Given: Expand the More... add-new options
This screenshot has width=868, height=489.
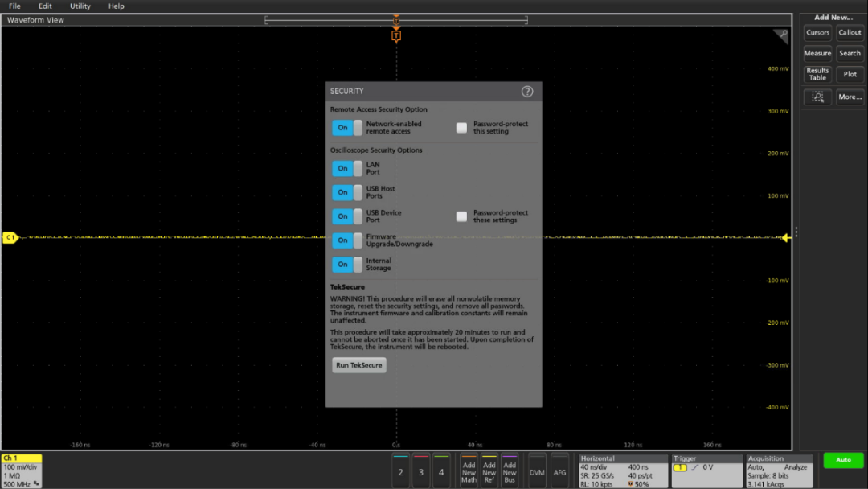Looking at the screenshot, I should tap(850, 97).
